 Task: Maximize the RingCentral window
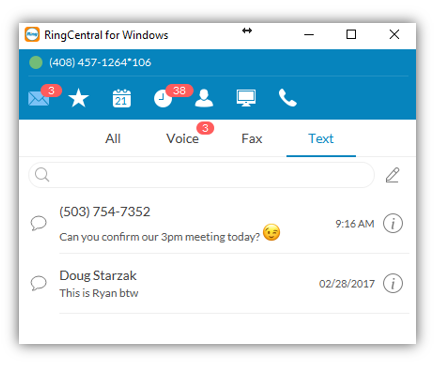351,34
